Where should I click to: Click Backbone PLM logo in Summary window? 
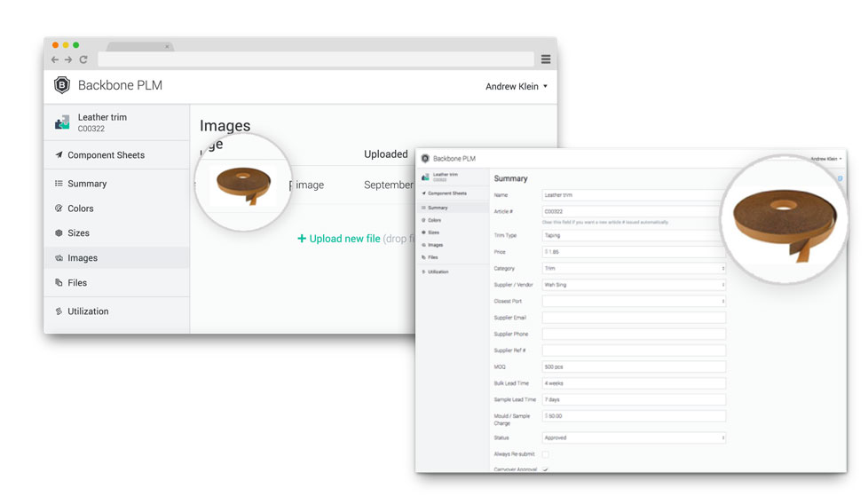pyautogui.click(x=425, y=159)
